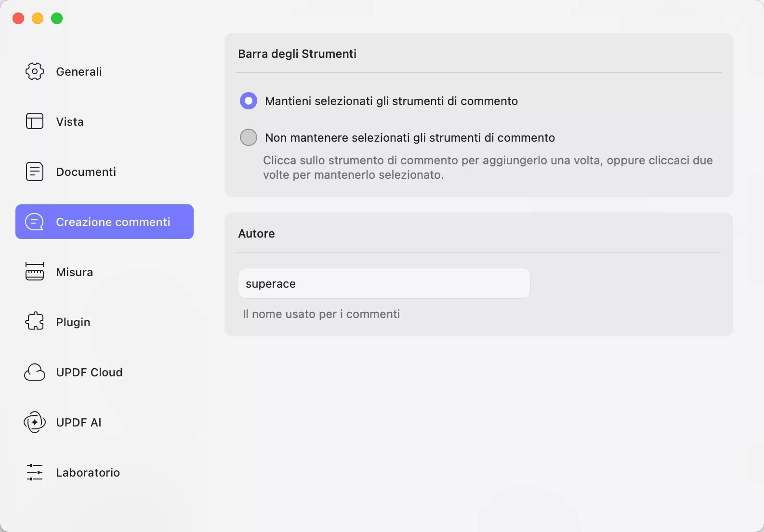This screenshot has height=532, width=764.
Task: Open the Documenti settings section
Action: (x=86, y=171)
